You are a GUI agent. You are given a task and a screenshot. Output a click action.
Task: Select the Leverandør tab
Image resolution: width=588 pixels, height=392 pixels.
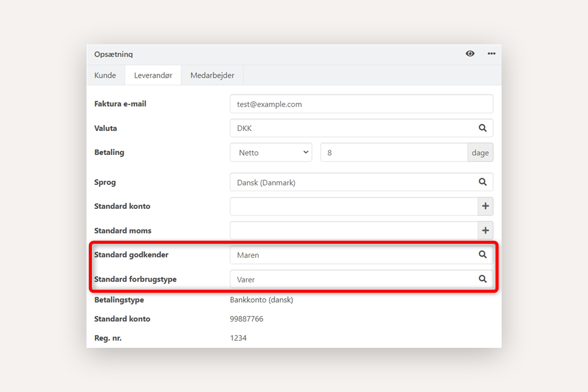tap(153, 75)
